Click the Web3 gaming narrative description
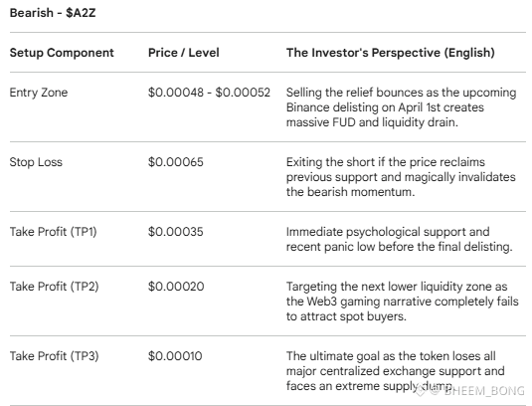Image resolution: width=532 pixels, height=406 pixels. click(403, 302)
